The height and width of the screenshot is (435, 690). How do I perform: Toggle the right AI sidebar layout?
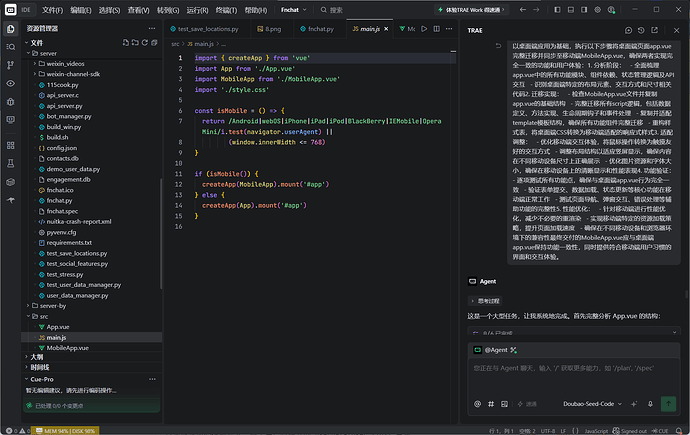tap(584, 10)
